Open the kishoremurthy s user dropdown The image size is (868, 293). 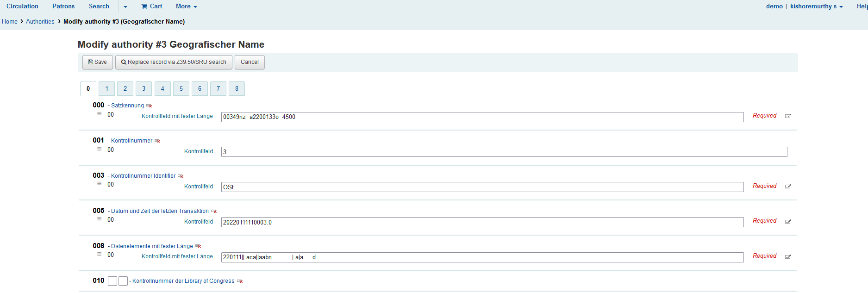[x=816, y=6]
